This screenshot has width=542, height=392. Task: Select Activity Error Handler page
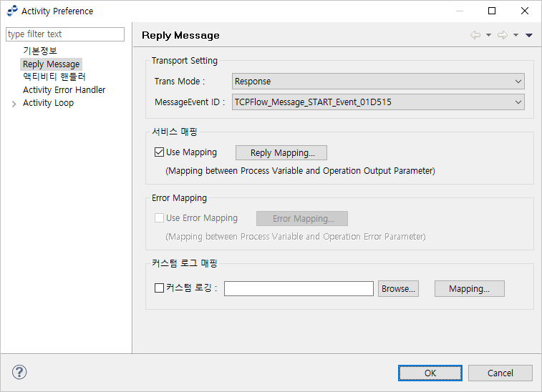[x=64, y=90]
